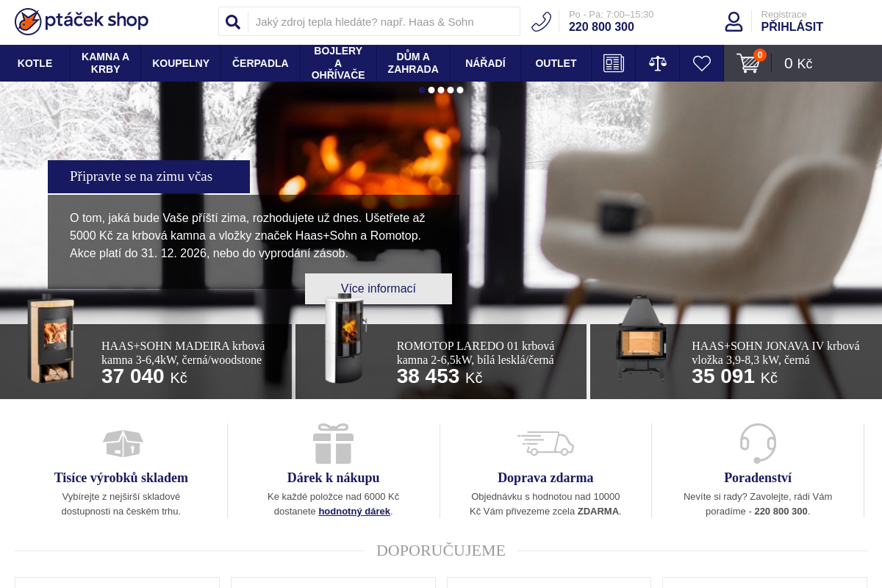882x588 pixels.
Task: Open the favorites heart icon
Action: 702,63
